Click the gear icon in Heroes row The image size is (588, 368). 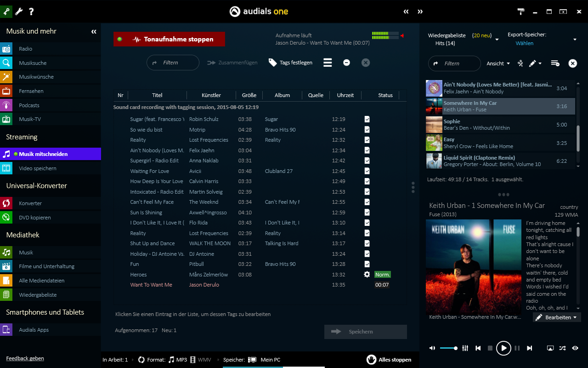[367, 275]
